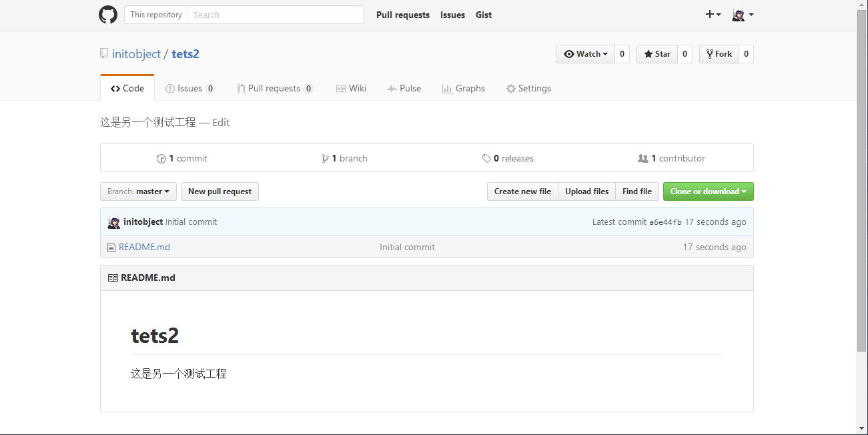The height and width of the screenshot is (435, 868).
Task: Click Create new file button
Action: [522, 191]
